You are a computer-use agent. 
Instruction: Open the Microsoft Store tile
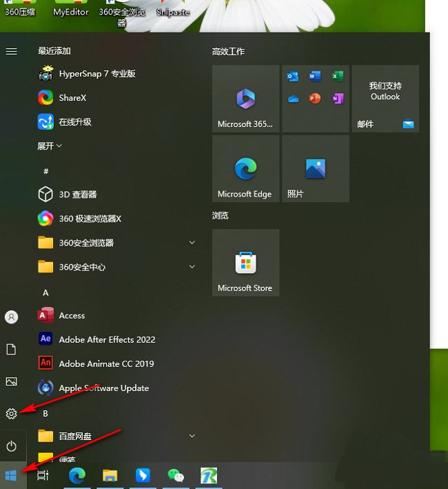pos(246,263)
